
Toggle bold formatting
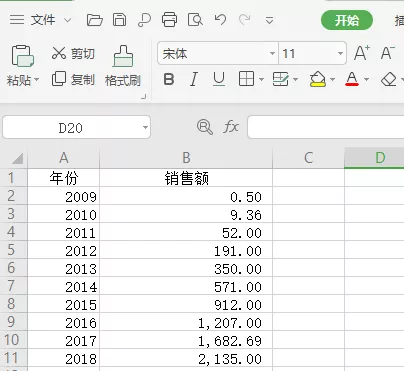[x=169, y=80]
